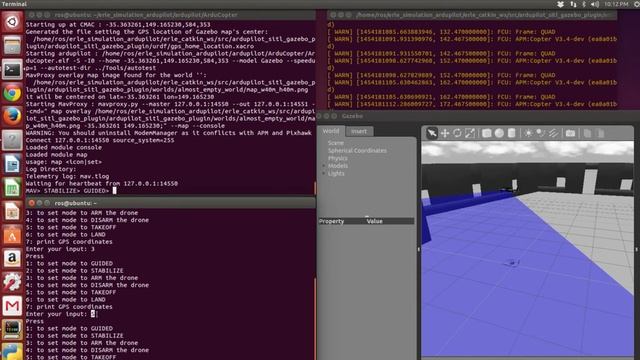Open network indicator in top panel
Screen dimensions: 640x360
click(573, 4)
